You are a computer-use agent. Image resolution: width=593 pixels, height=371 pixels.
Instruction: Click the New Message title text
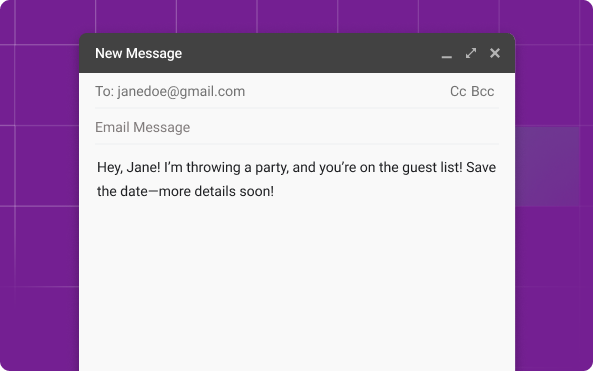pos(138,53)
